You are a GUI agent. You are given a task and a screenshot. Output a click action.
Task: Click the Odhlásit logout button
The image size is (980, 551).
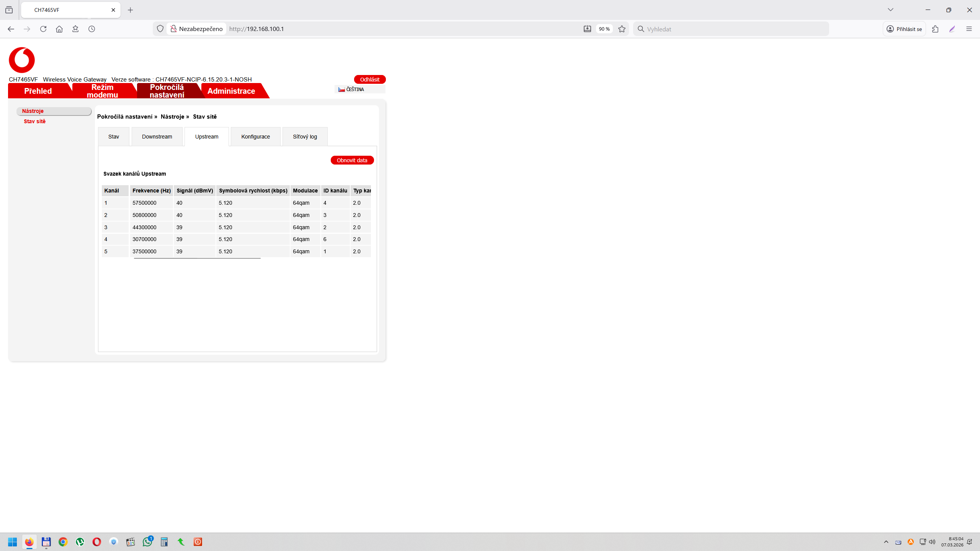[369, 79]
